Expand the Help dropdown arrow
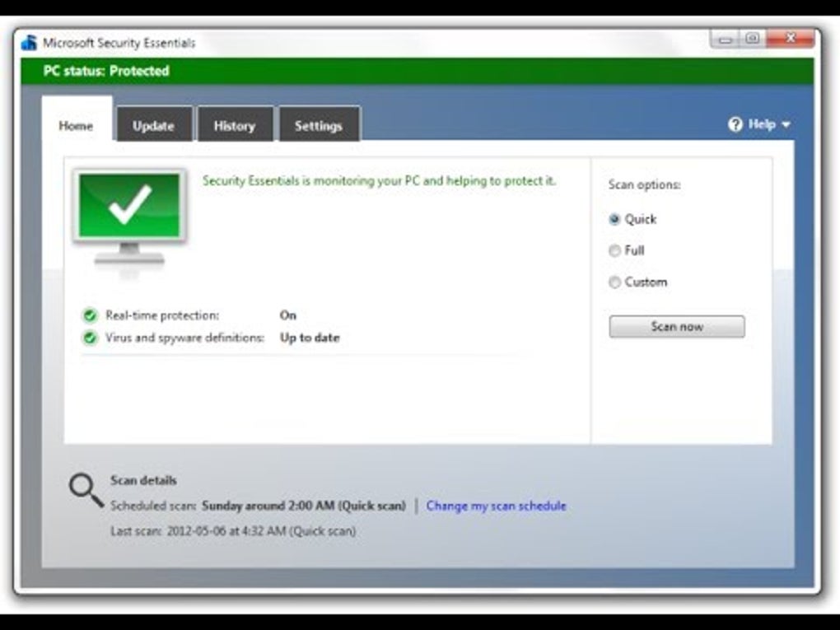 coord(786,125)
